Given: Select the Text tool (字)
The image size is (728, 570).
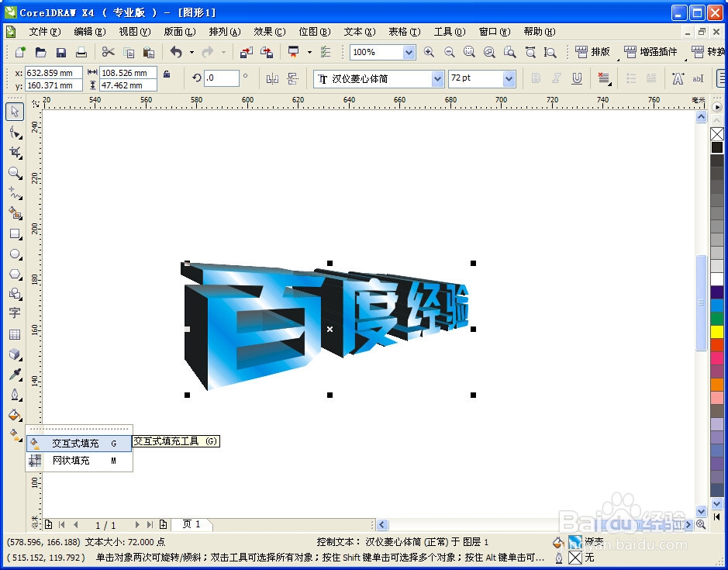Looking at the screenshot, I should coord(15,313).
